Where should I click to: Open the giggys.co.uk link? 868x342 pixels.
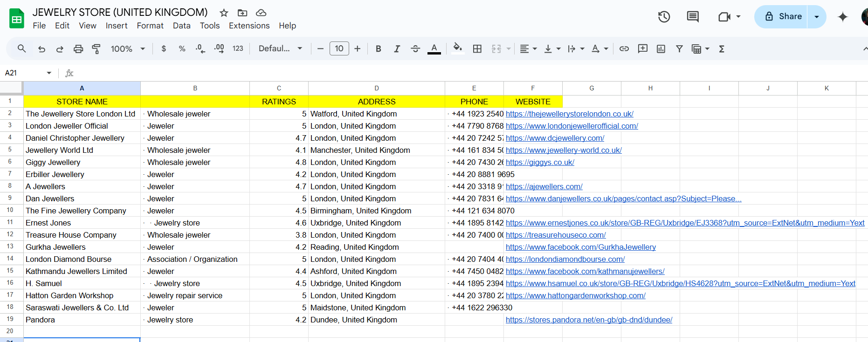(540, 162)
